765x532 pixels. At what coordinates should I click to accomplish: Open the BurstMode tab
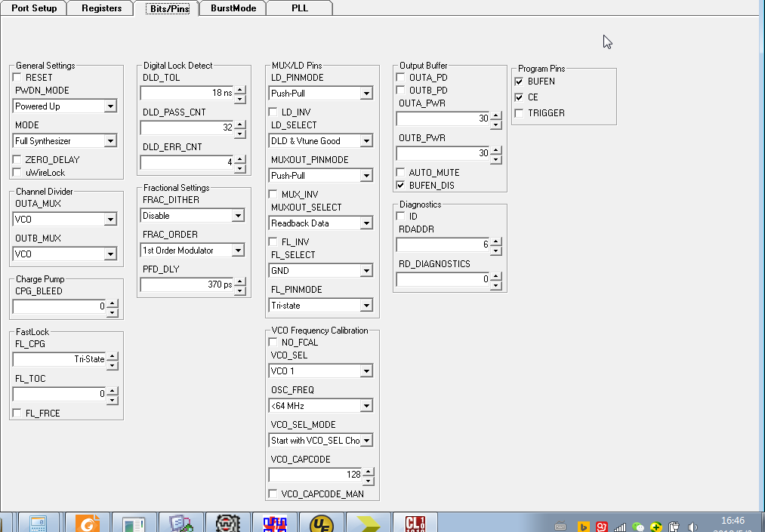pos(233,8)
